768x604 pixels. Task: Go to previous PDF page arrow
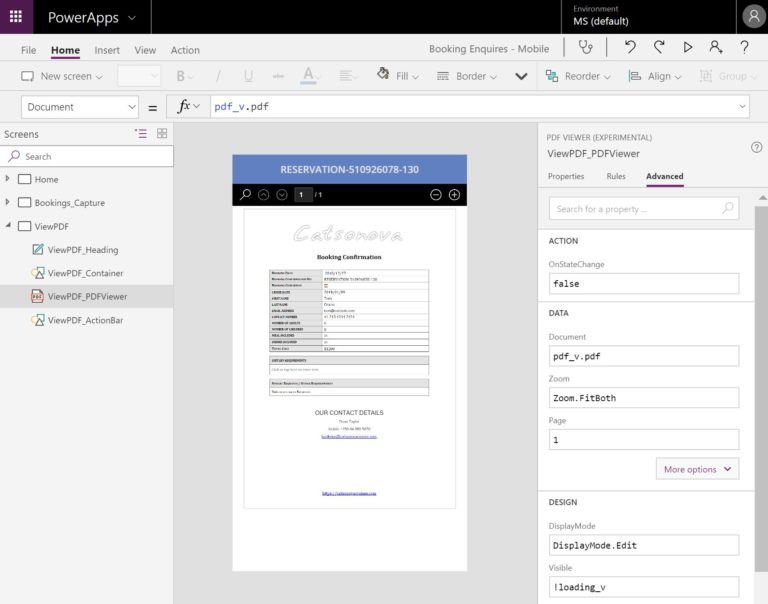264,195
